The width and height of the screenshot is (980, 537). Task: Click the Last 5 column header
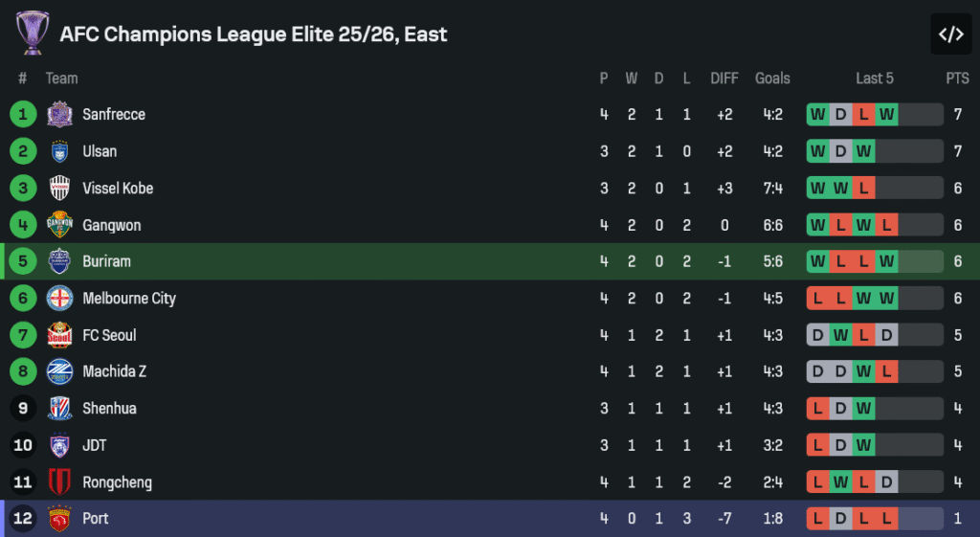coord(875,78)
